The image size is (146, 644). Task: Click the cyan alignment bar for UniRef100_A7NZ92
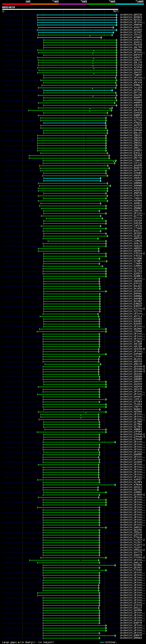75,123
